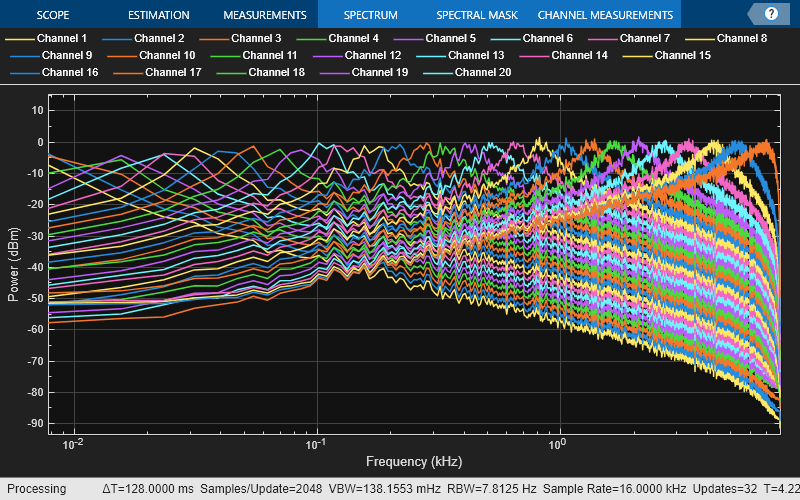Toggle Channel 8 legend entry
The image size is (800, 500).
pos(726,38)
